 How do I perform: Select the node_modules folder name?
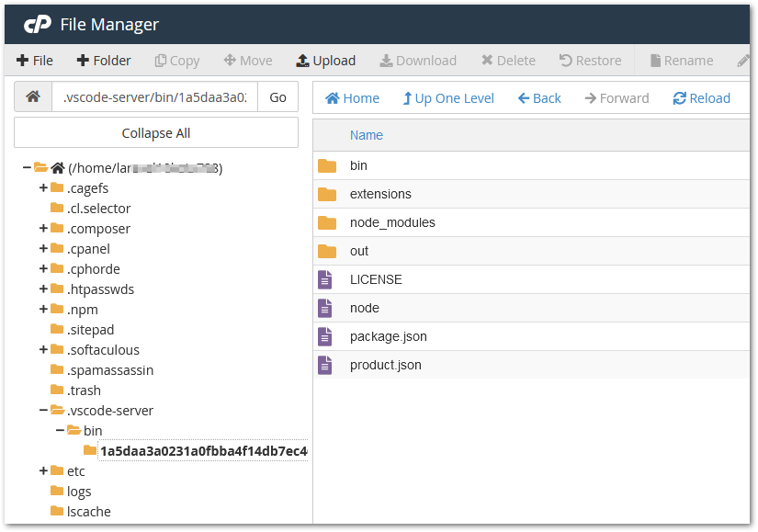392,222
